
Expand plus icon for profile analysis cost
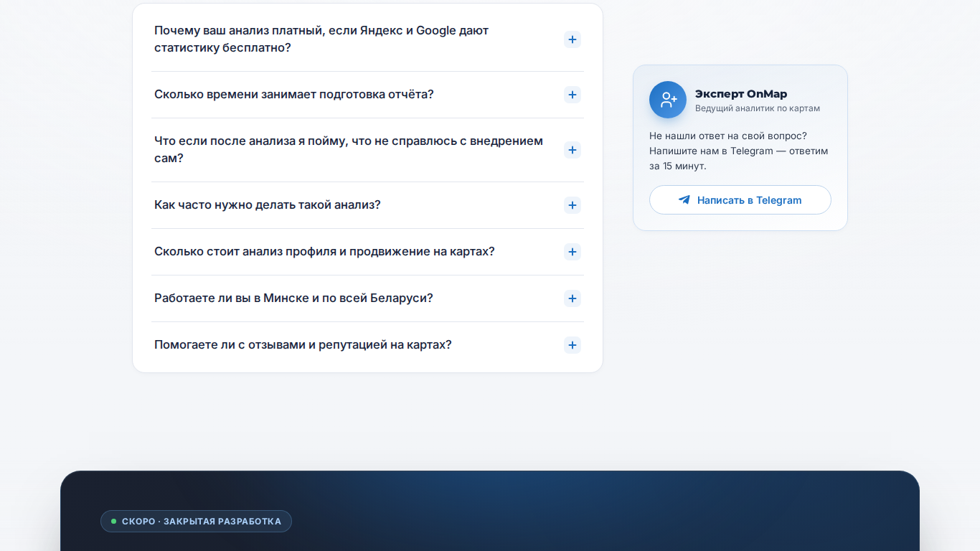572,252
